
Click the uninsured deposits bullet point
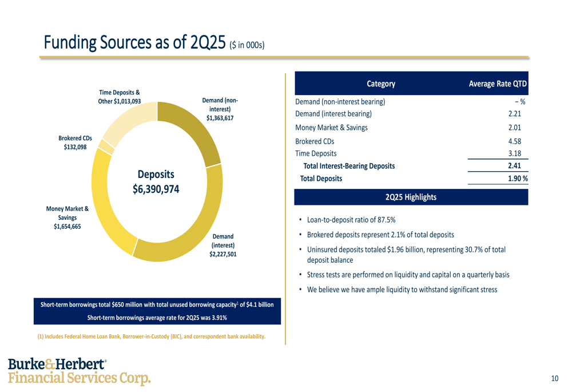(x=402, y=255)
